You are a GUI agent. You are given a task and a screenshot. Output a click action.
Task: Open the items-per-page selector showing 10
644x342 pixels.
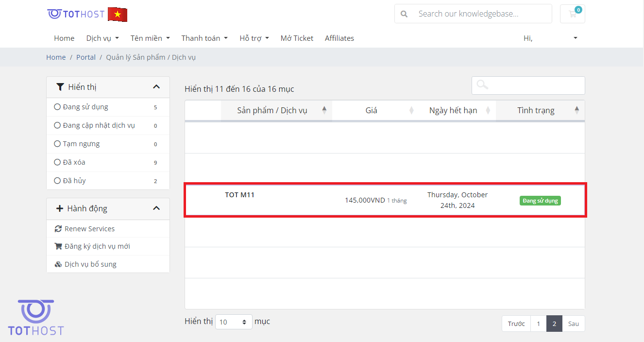[233, 321]
